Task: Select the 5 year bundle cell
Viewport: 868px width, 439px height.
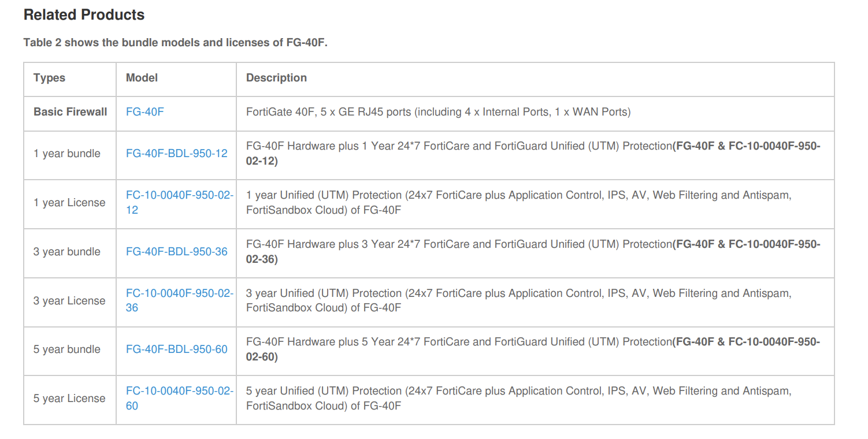Action: (x=66, y=349)
